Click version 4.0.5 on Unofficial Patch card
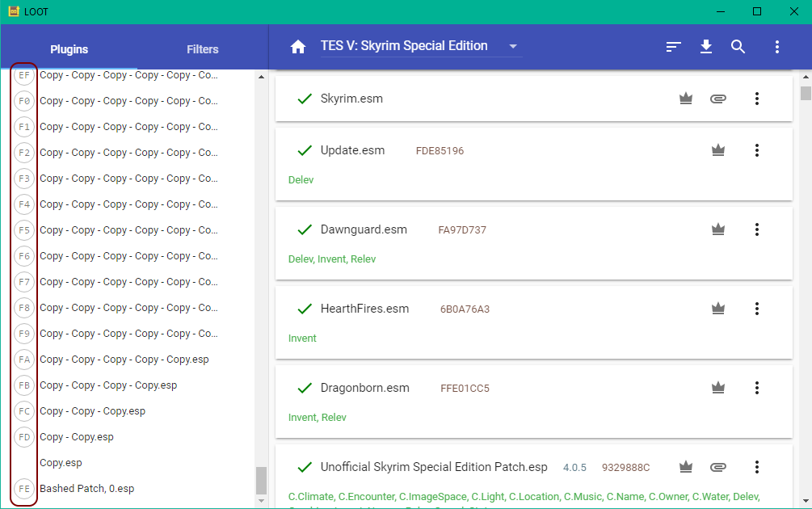 (x=574, y=468)
